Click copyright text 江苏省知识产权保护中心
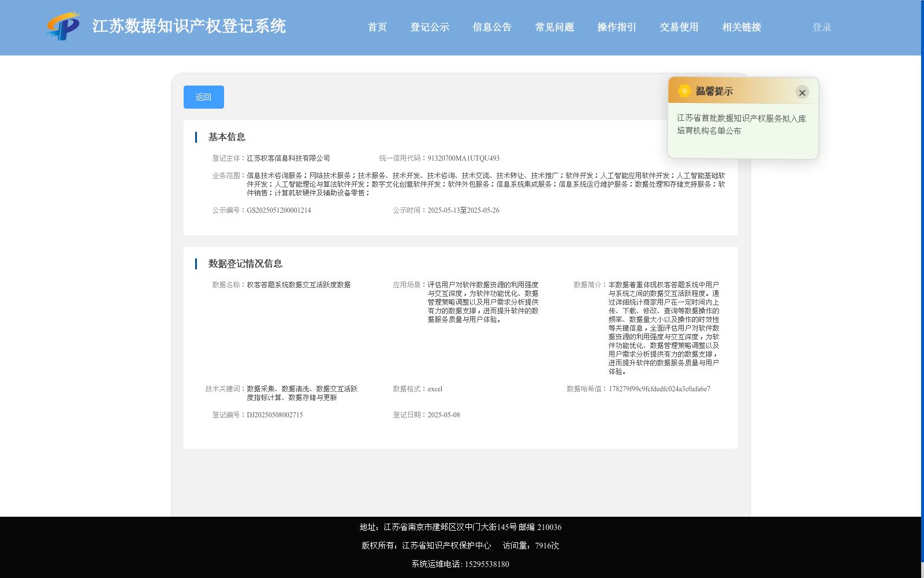The image size is (924, 578). tap(446, 546)
